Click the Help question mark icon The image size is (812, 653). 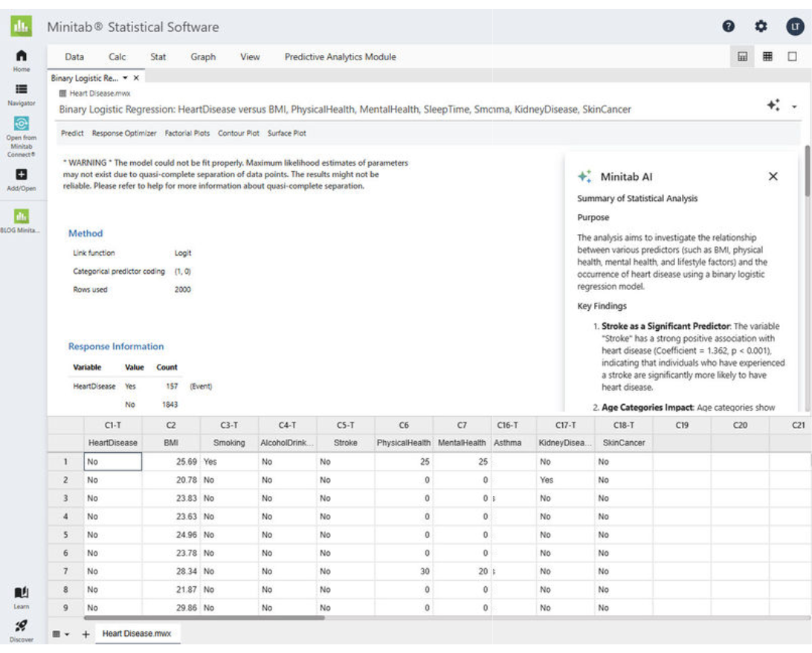729,27
